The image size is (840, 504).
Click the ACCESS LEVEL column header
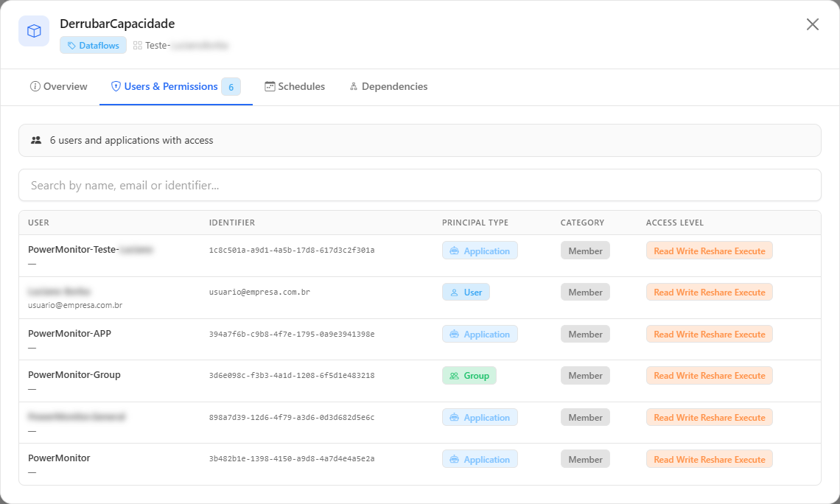[x=675, y=223]
